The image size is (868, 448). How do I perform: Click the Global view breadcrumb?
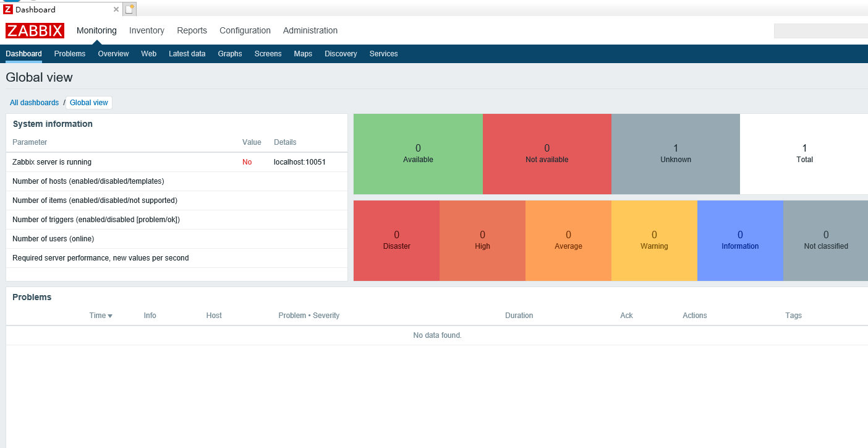pyautogui.click(x=89, y=103)
